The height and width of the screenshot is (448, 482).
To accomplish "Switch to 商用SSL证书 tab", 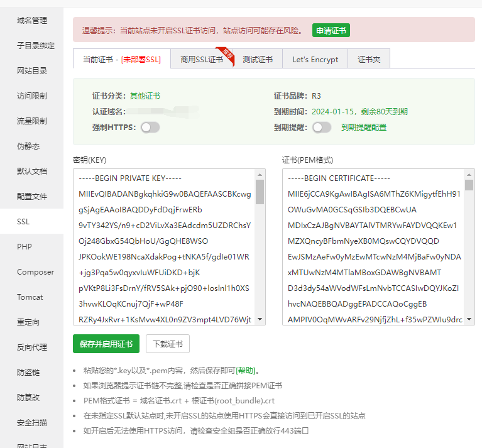I will pyautogui.click(x=202, y=59).
